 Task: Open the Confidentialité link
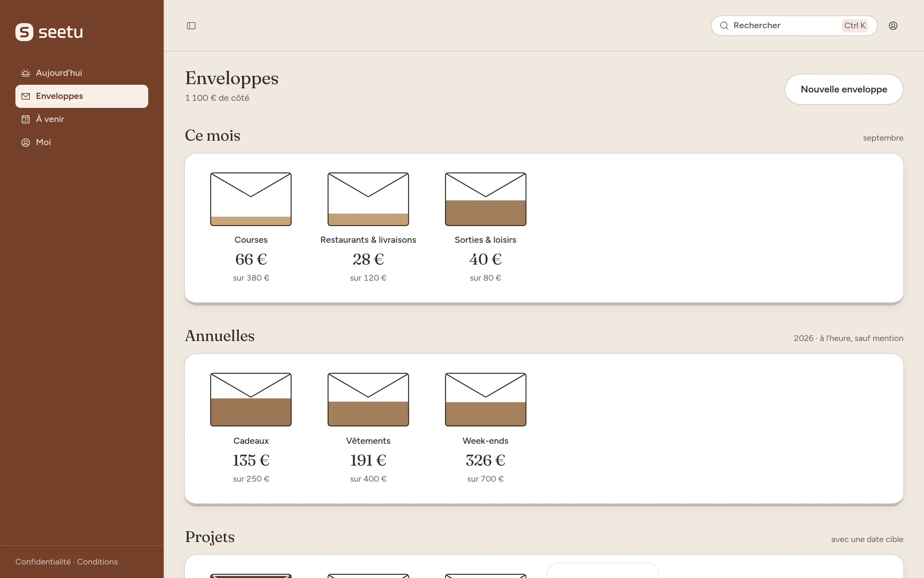click(x=43, y=562)
